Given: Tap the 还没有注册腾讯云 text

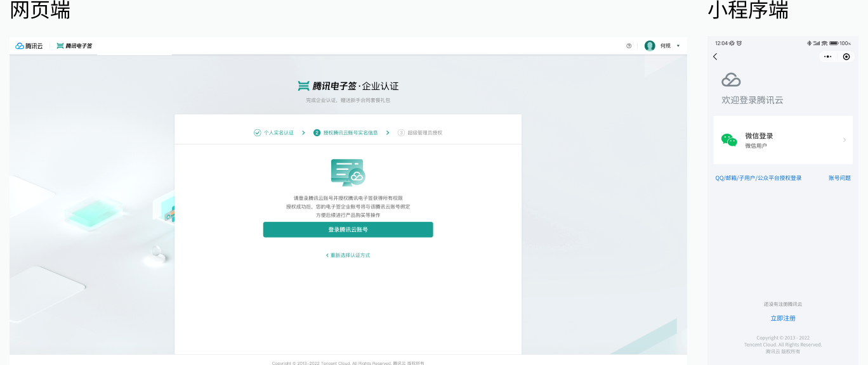Looking at the screenshot, I should coord(783,304).
